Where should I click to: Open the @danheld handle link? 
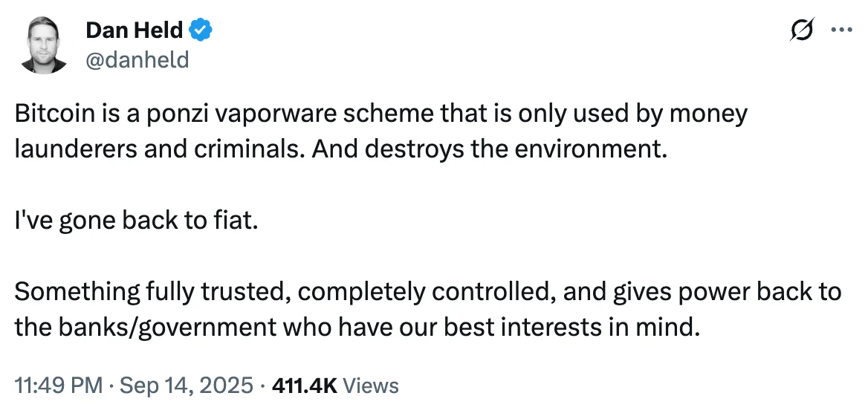[137, 59]
